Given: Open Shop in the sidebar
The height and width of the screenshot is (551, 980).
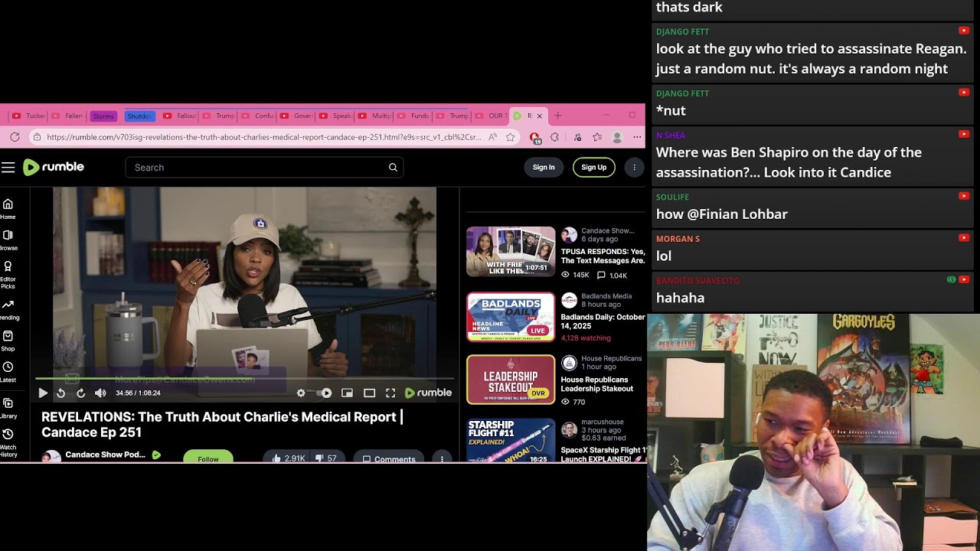Looking at the screenshot, I should [x=8, y=341].
